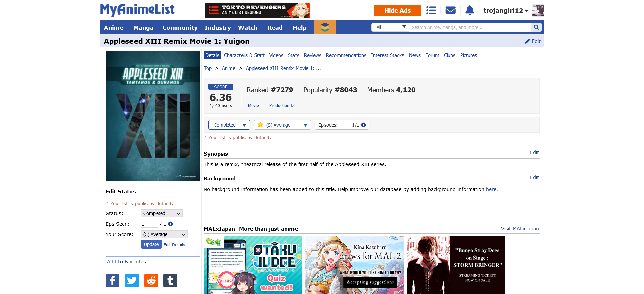644x294 pixels.
Task: Open the Community menu
Action: (x=180, y=28)
